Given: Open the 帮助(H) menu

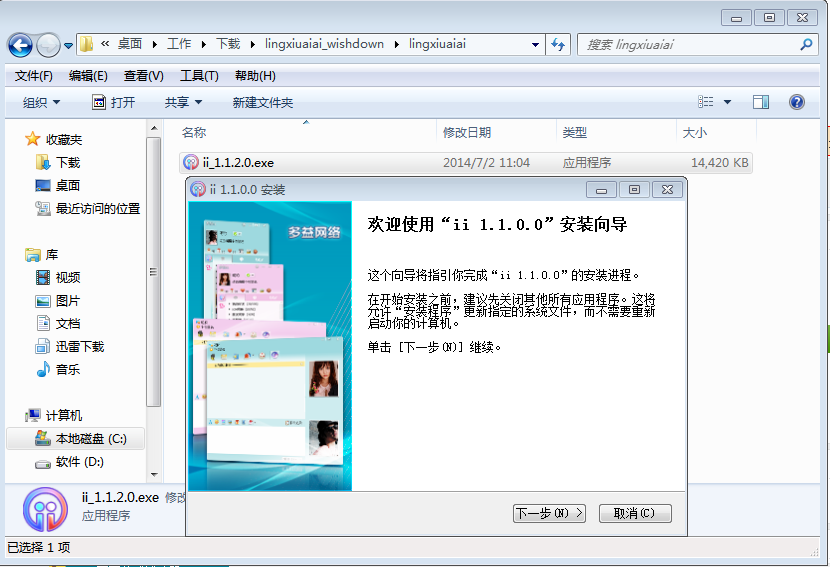Looking at the screenshot, I should coord(255,76).
